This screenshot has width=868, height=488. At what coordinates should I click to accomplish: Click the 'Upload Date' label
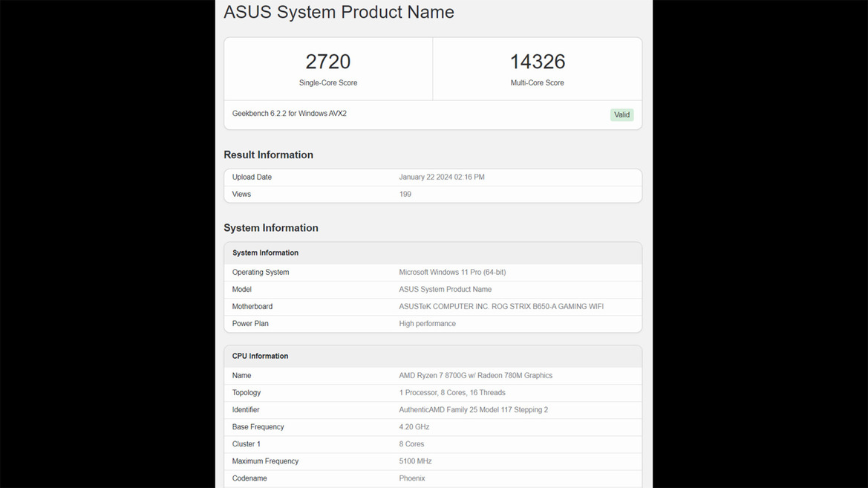click(x=252, y=178)
